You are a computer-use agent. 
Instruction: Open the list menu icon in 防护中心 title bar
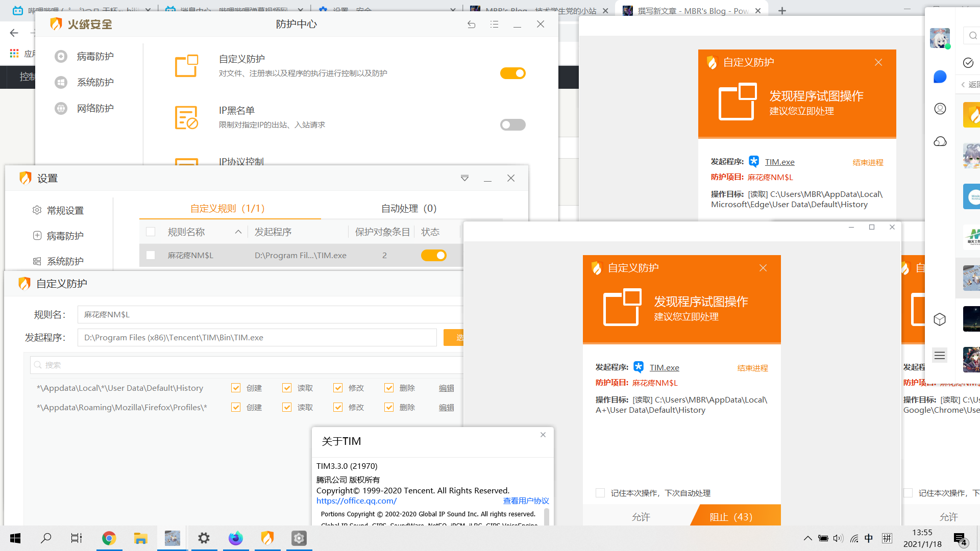point(494,24)
